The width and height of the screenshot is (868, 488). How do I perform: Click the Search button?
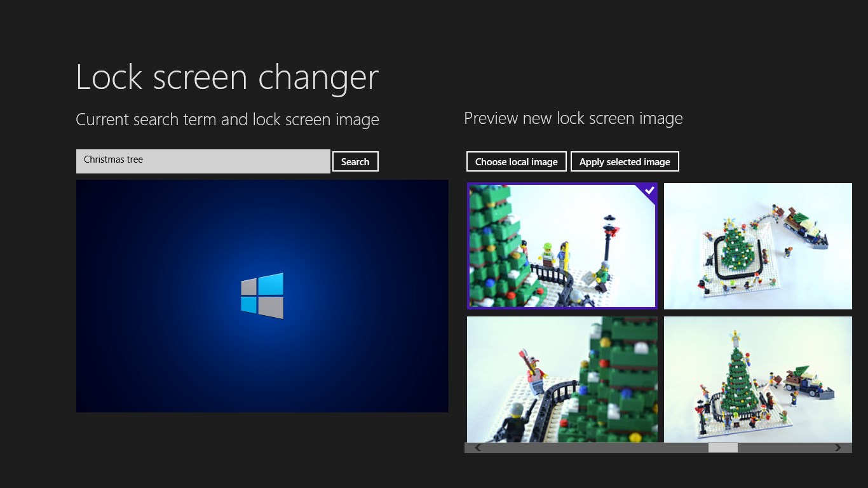click(x=355, y=161)
